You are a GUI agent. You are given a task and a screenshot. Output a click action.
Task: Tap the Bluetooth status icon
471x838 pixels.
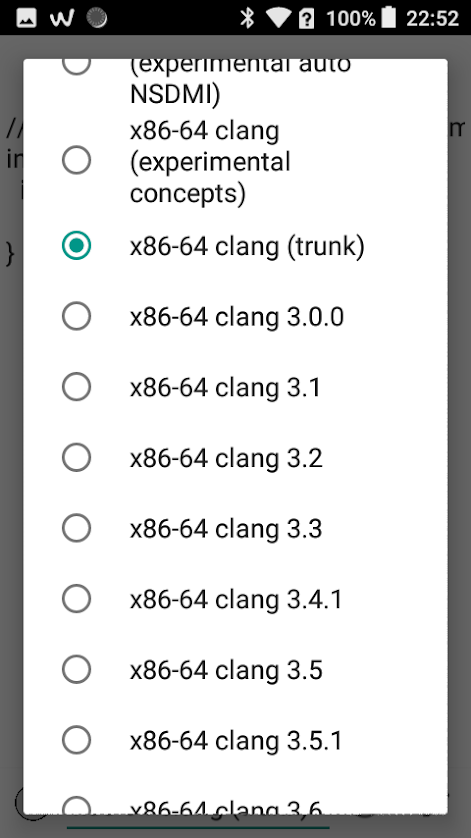246,19
